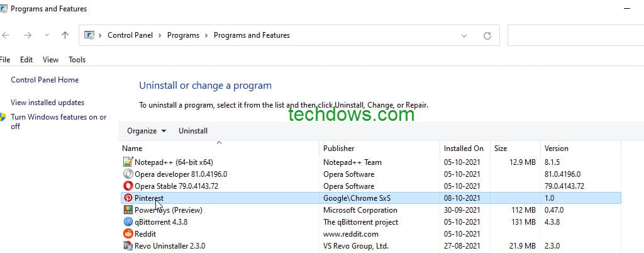Sort by the Installed On column header
Image resolution: width=644 pixels, height=253 pixels.
464,149
